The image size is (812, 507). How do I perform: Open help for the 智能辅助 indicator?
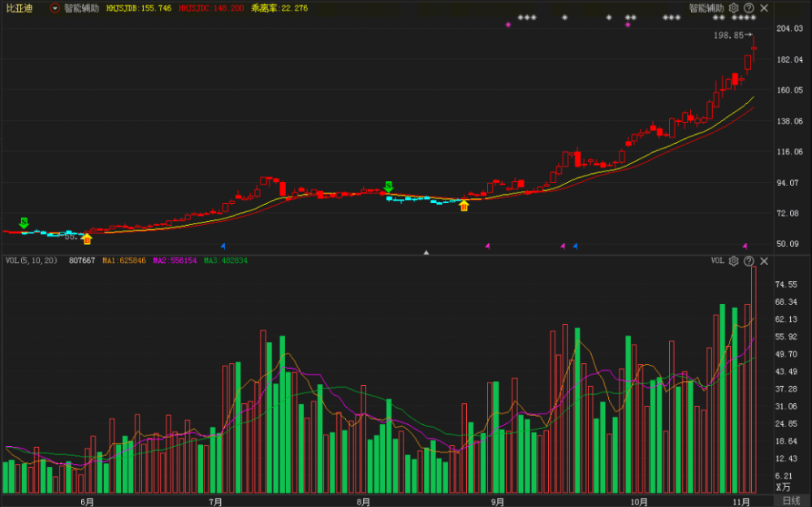(749, 8)
